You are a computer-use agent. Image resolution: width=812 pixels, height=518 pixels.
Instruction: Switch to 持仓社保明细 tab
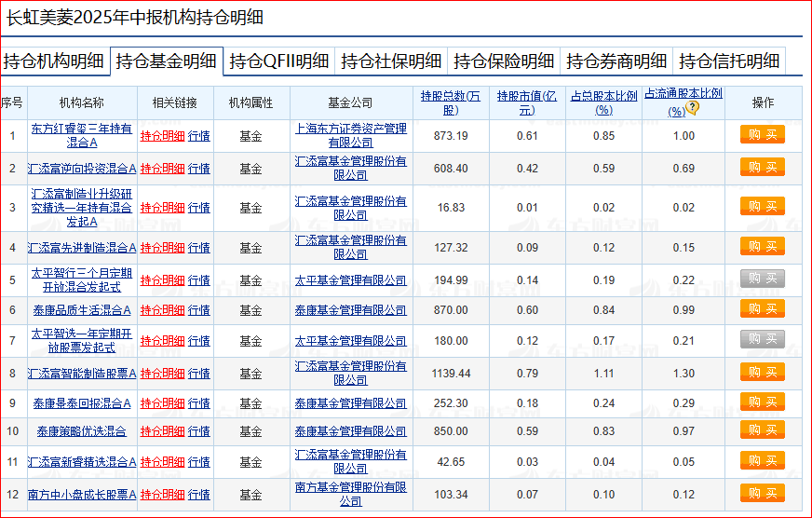tap(391, 61)
